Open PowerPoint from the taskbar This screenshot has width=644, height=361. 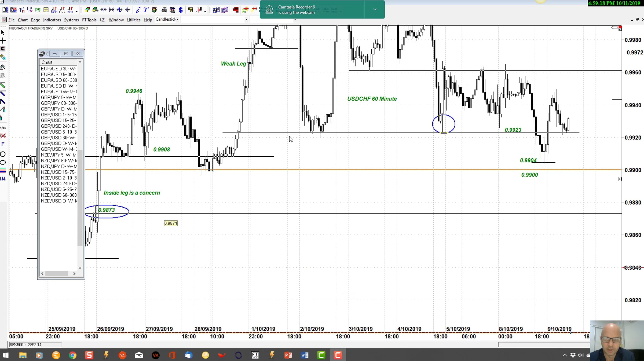point(288,355)
